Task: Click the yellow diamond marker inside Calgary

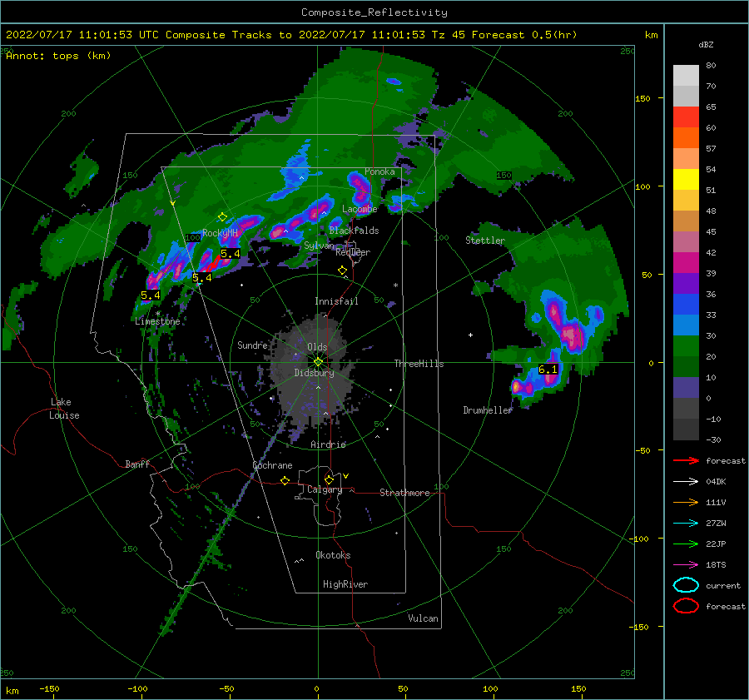Action: pyautogui.click(x=329, y=479)
